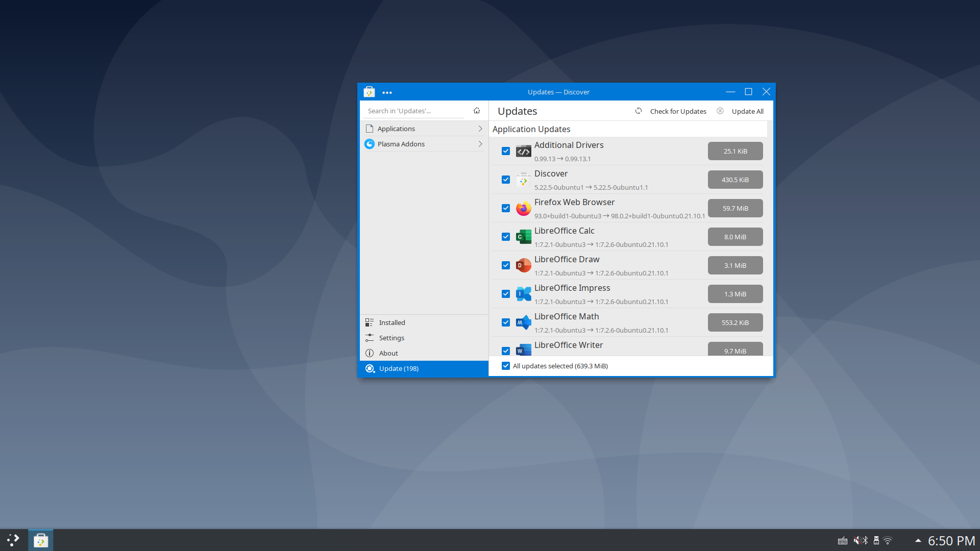Viewport: 980px width, 551px height.
Task: Click the Discover app icon in title bar
Action: pyautogui.click(x=369, y=92)
